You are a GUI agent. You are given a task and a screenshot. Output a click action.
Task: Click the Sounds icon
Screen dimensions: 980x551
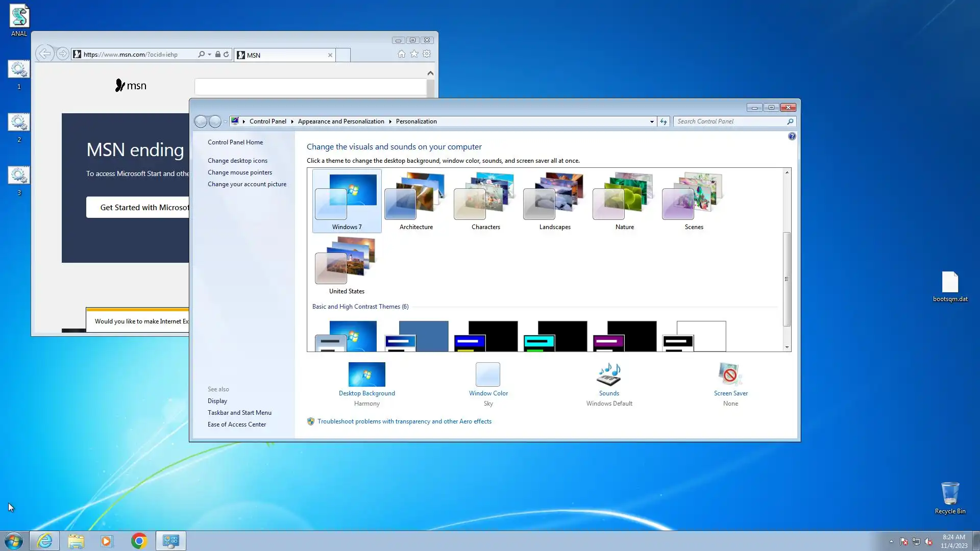(x=608, y=374)
